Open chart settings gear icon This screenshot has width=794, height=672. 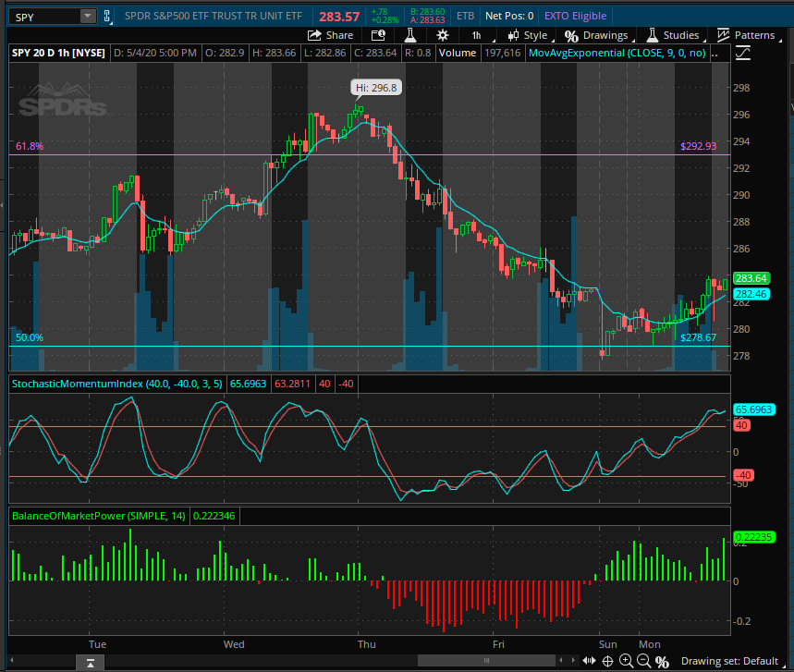443,35
